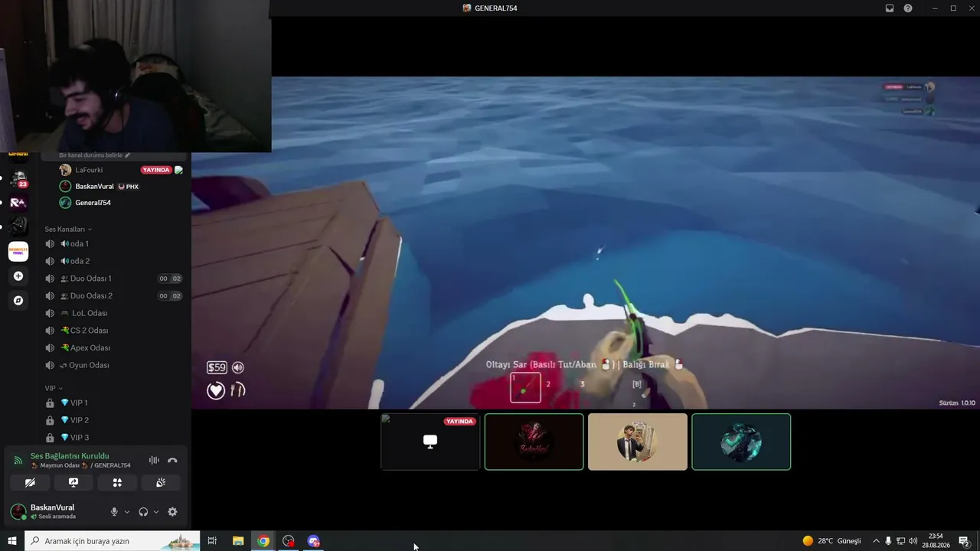Join the Apex Odası voice channel
This screenshot has height=551, width=980.
(x=113, y=347)
